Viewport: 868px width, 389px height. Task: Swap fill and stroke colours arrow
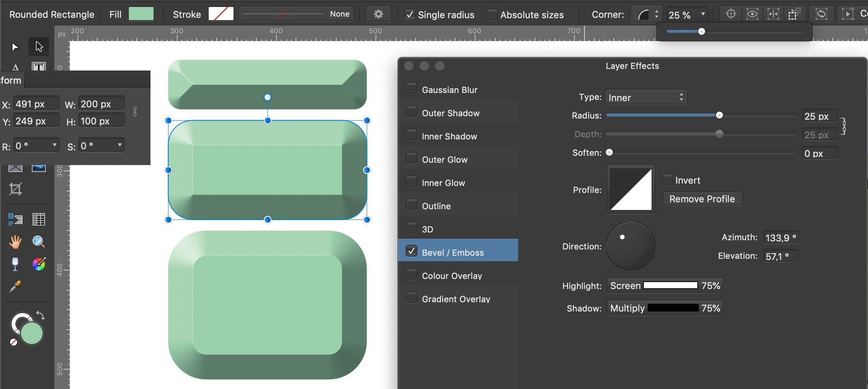pos(40,315)
